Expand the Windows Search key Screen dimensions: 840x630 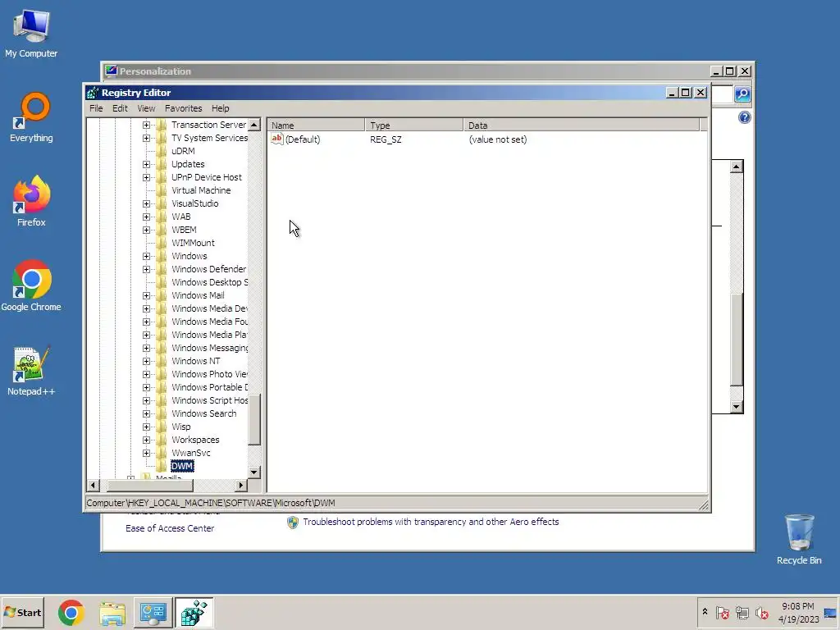pyautogui.click(x=146, y=413)
